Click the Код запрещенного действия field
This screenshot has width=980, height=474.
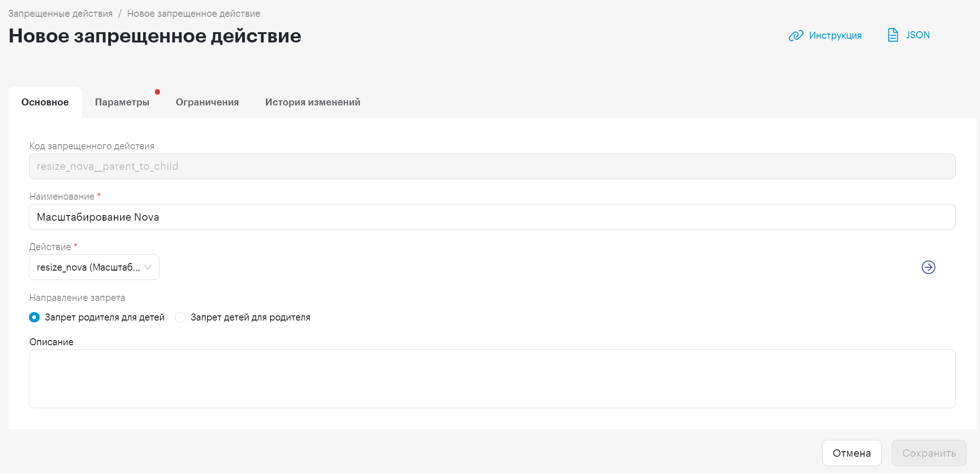pos(492,167)
